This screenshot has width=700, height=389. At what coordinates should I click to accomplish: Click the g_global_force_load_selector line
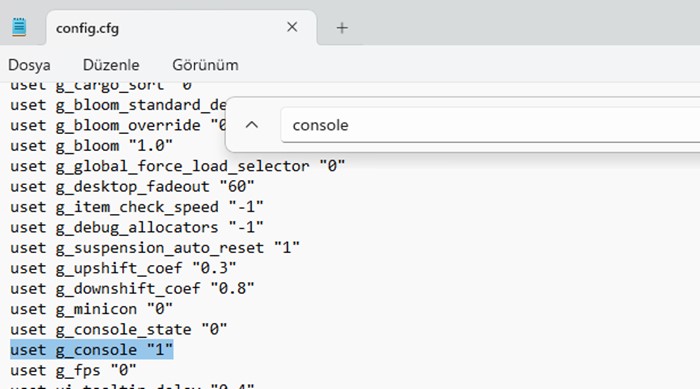pyautogui.click(x=178, y=166)
